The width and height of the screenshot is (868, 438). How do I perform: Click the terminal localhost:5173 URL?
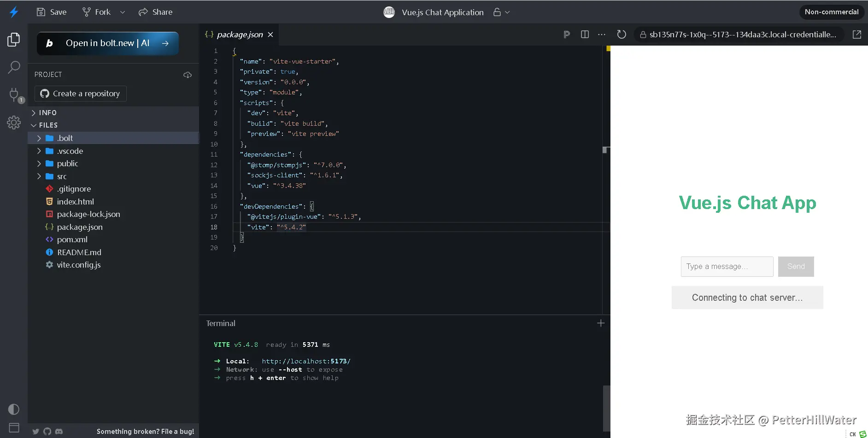point(306,361)
